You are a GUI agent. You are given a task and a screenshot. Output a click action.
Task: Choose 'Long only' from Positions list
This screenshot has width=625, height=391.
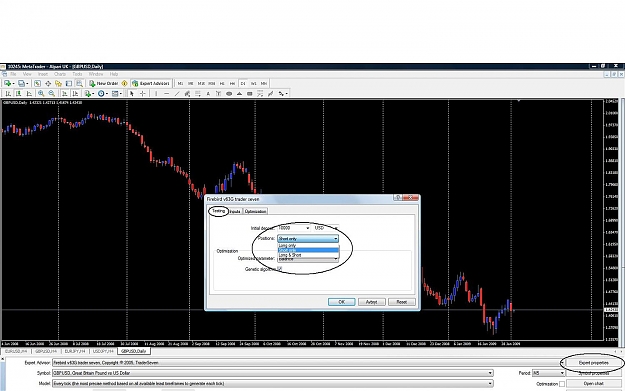click(308, 246)
